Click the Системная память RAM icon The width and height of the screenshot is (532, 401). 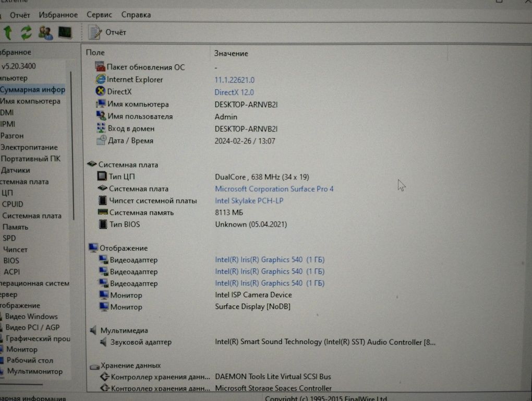tap(103, 212)
